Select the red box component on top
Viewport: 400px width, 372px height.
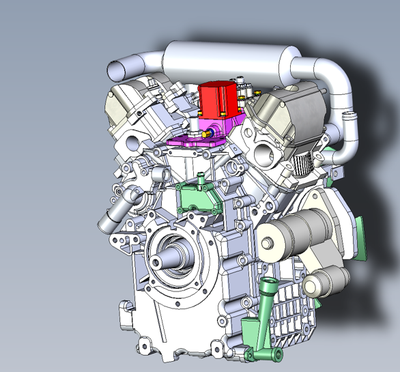pyautogui.click(x=218, y=99)
